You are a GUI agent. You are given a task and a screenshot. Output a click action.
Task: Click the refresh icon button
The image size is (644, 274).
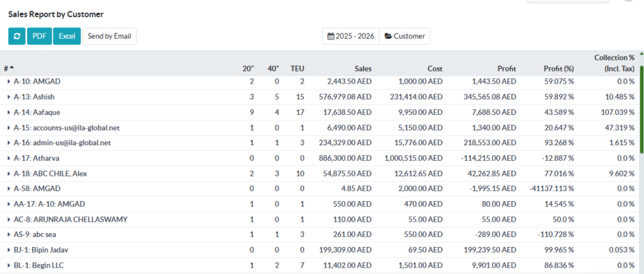[x=17, y=36]
